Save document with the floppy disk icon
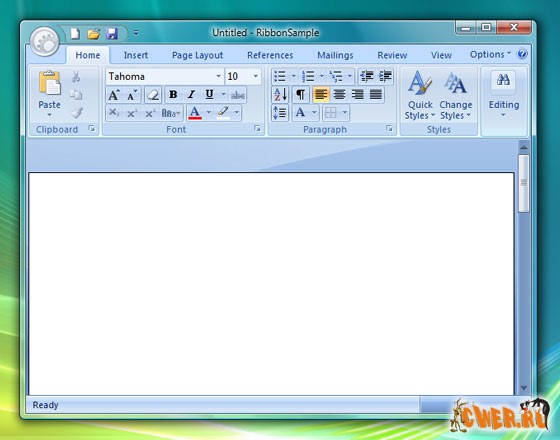The height and width of the screenshot is (440, 560). tap(112, 34)
